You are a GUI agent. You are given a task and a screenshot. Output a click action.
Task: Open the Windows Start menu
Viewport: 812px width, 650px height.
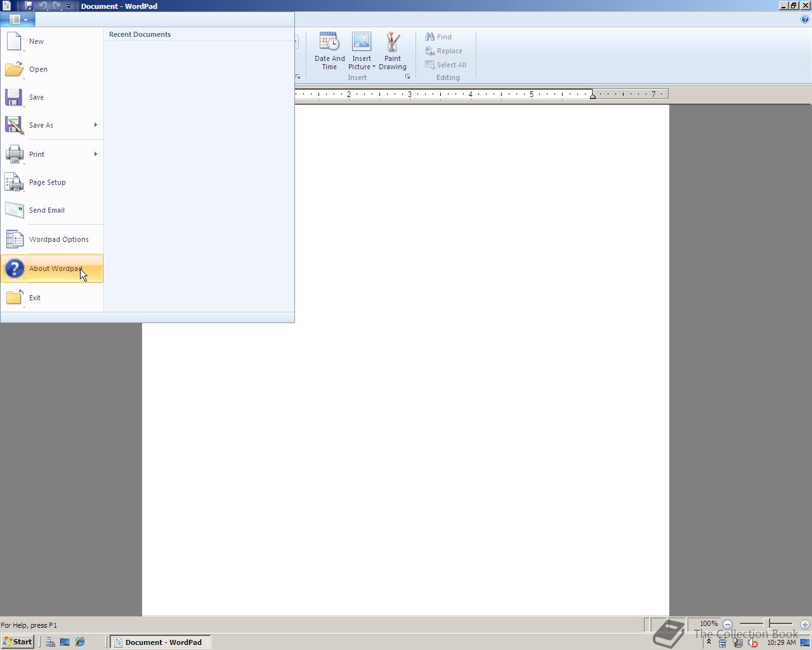[x=18, y=642]
